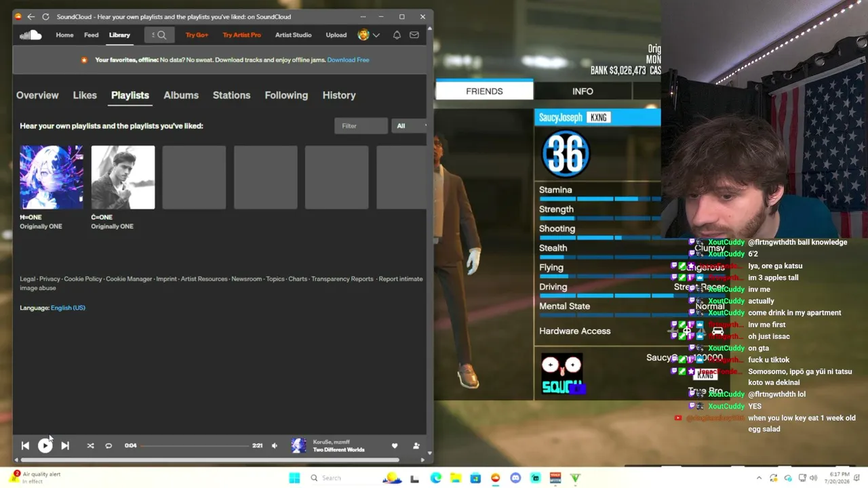This screenshot has width=868, height=488.
Task: Reload the SoundCloud page
Action: pos(45,17)
